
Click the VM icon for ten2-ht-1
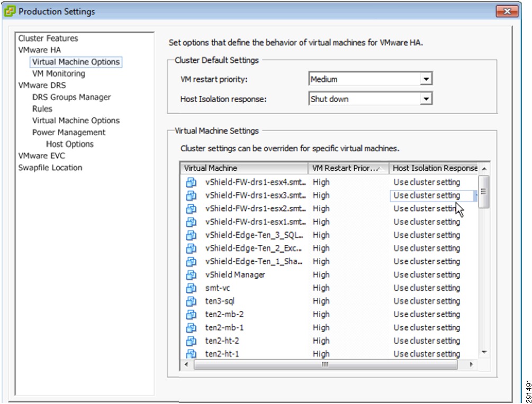point(191,354)
